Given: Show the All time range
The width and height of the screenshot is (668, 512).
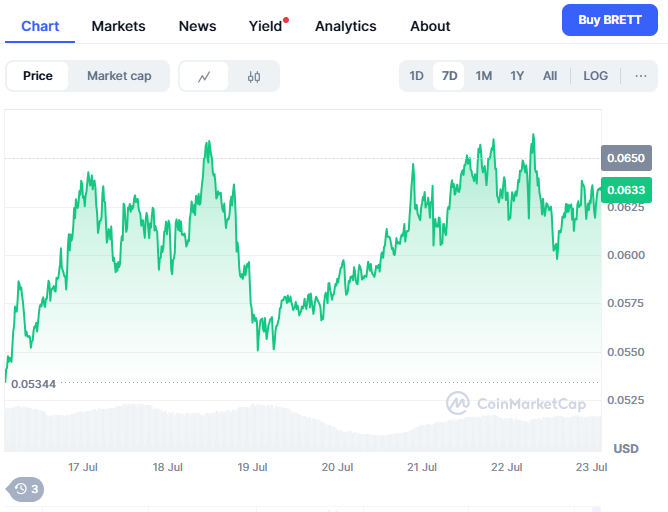Looking at the screenshot, I should [x=550, y=75].
